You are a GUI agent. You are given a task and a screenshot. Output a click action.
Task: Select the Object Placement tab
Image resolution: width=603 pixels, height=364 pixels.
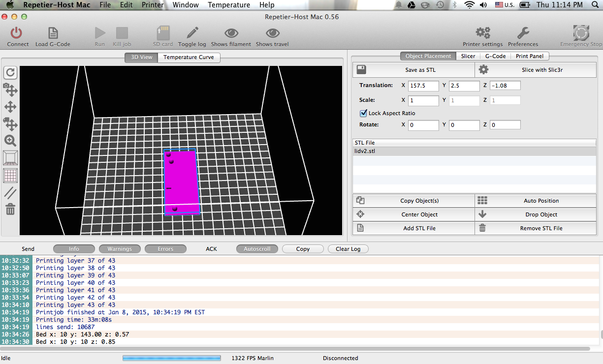(x=428, y=56)
